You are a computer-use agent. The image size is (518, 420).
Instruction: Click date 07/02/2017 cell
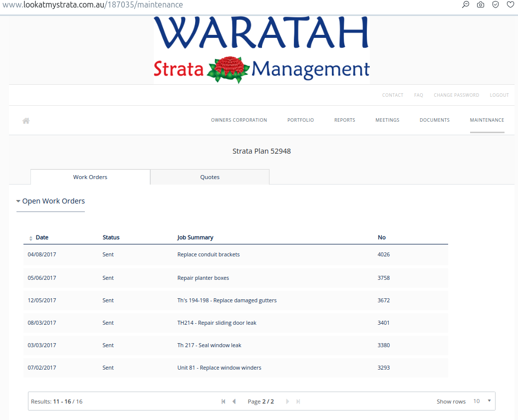[x=42, y=368]
